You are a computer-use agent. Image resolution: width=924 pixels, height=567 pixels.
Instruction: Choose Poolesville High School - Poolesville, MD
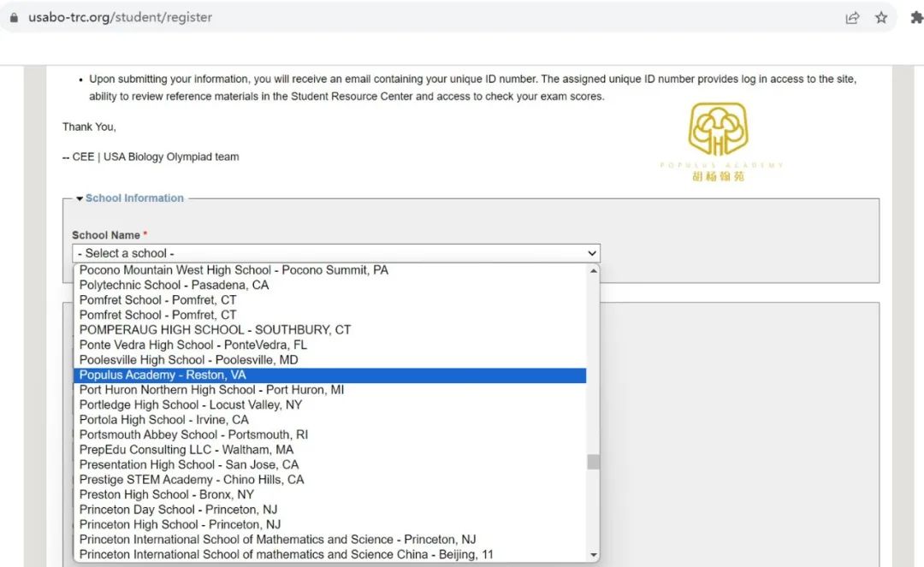point(330,360)
